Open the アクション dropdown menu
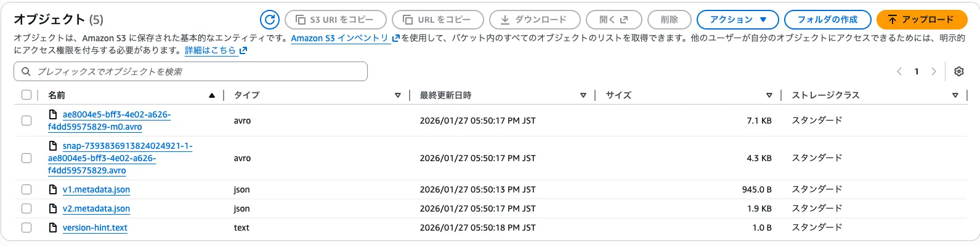Image resolution: width=980 pixels, height=246 pixels. (x=737, y=20)
